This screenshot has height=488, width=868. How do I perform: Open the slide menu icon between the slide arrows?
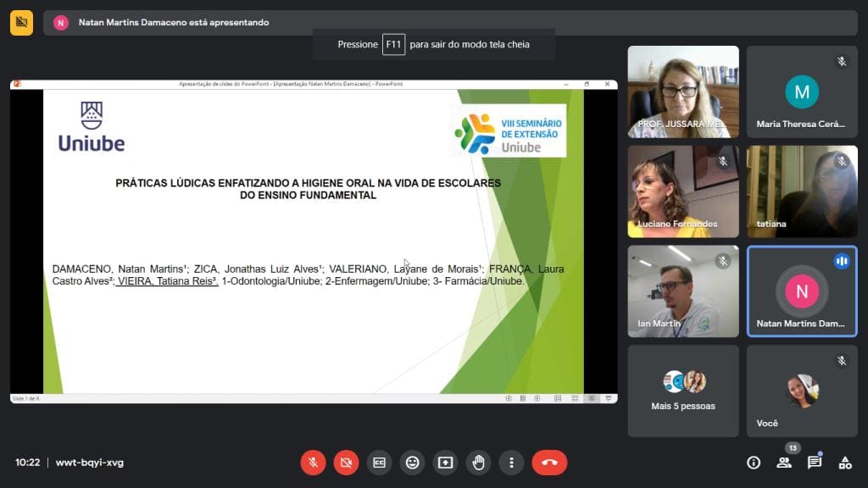point(522,398)
